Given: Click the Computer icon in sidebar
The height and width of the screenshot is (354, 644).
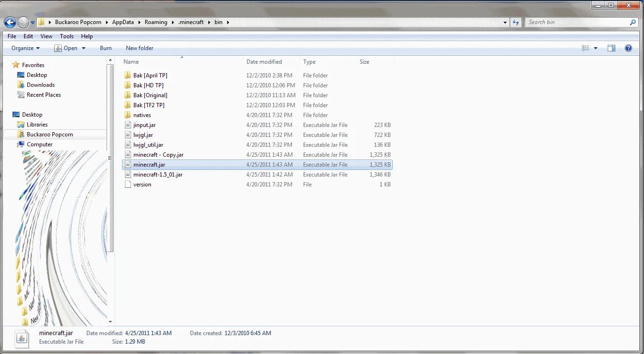Looking at the screenshot, I should (21, 144).
